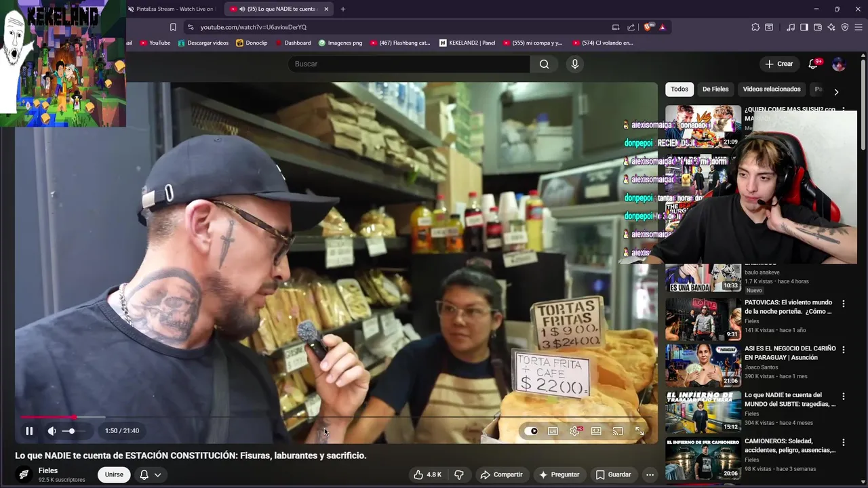Viewport: 868px width, 488px height.
Task: Open options menu for the PATOVICAS video
Action: tap(844, 304)
